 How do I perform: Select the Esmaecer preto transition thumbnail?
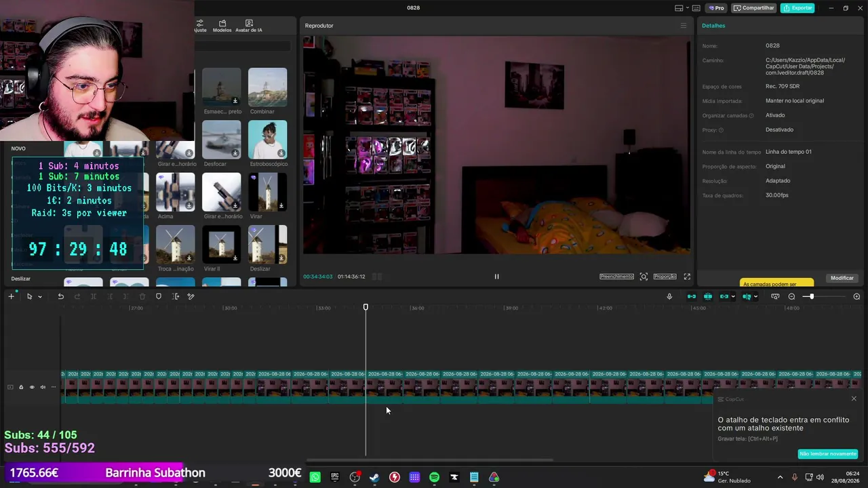[x=221, y=87]
